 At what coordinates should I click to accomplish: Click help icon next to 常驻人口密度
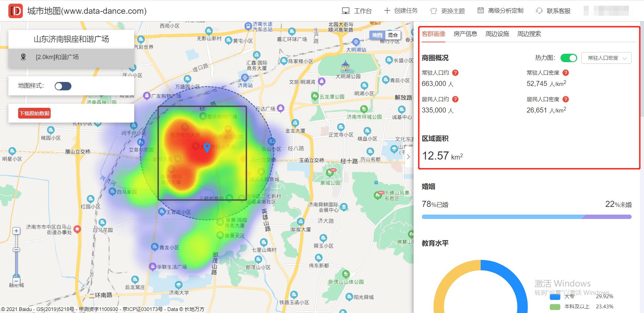[x=566, y=73]
